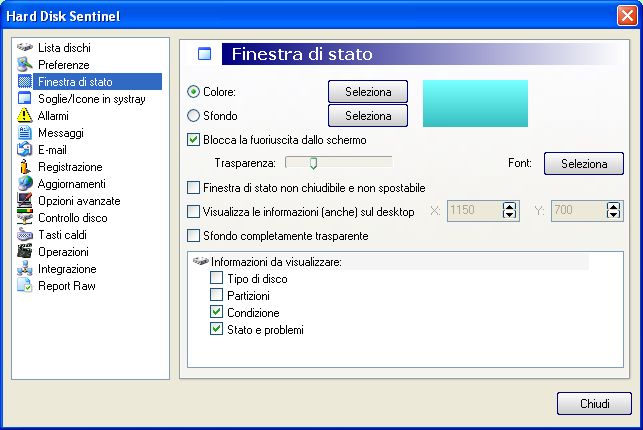643x430 pixels.
Task: Close the Hard Disk Sentinel window
Action: click(x=627, y=16)
